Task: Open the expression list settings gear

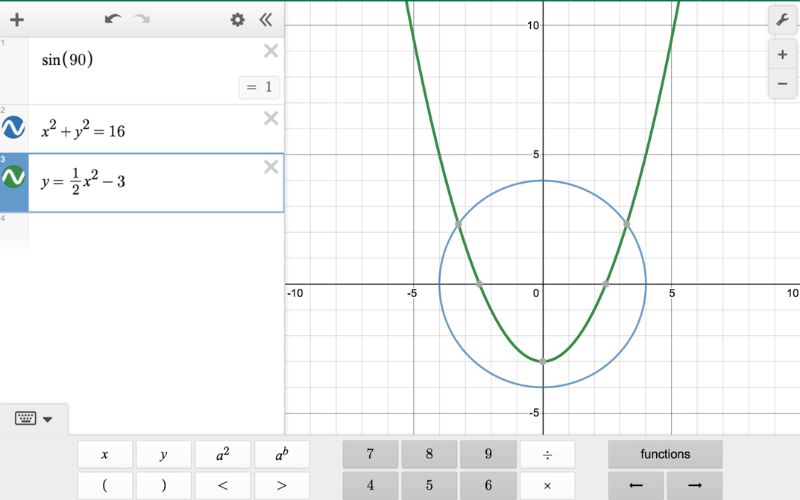Action: coord(237,20)
